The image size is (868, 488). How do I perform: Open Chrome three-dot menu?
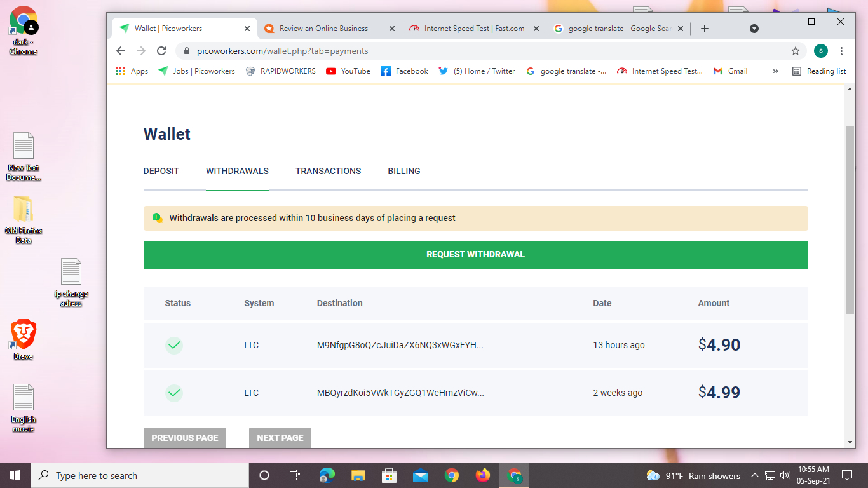[841, 51]
